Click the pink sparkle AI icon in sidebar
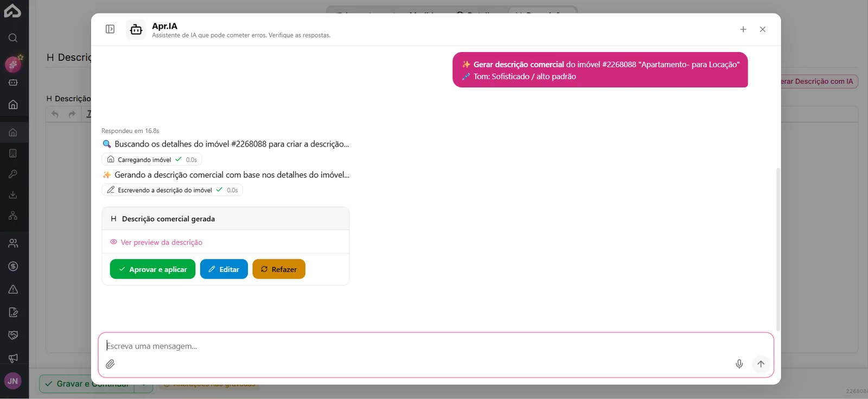The width and height of the screenshot is (868, 399). coord(13,65)
